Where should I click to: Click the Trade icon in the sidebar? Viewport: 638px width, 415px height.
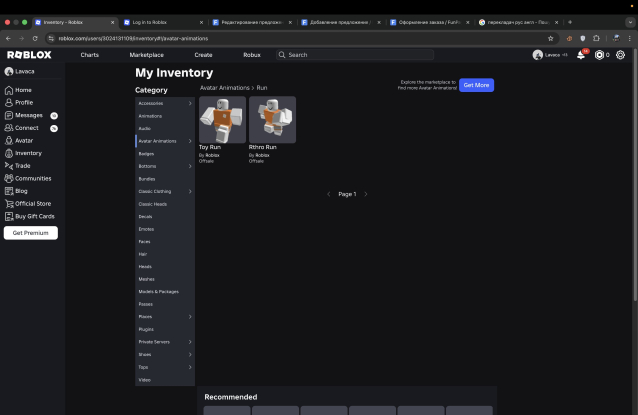click(x=10, y=166)
